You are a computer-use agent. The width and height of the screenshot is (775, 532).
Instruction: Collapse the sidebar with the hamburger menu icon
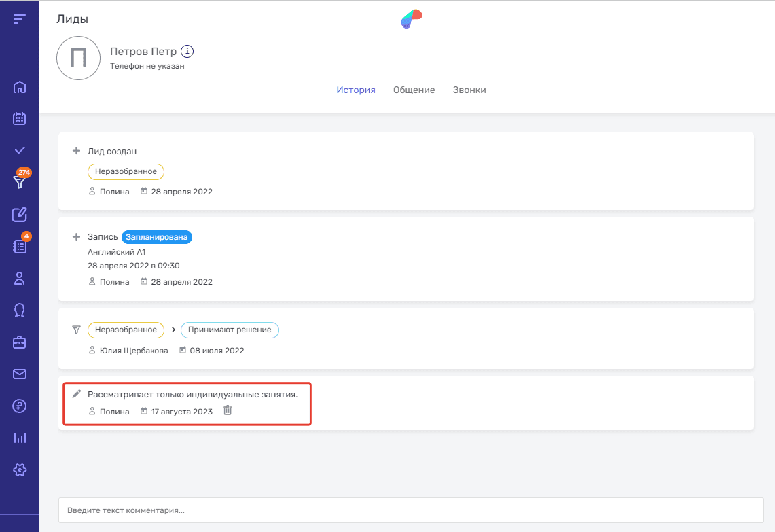coord(19,19)
